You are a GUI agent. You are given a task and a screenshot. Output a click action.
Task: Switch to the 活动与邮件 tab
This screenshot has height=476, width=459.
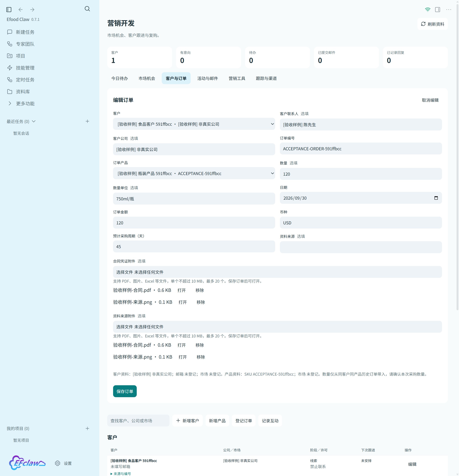(207, 78)
